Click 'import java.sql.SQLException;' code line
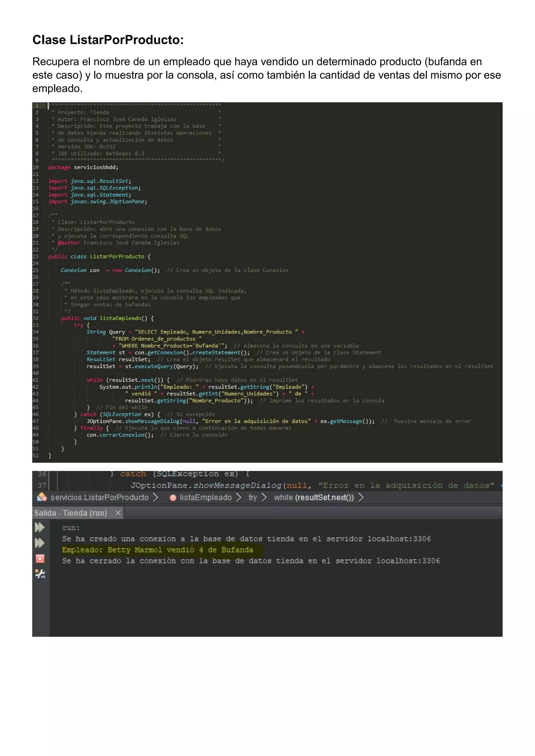This screenshot has width=535, height=756. [x=95, y=188]
